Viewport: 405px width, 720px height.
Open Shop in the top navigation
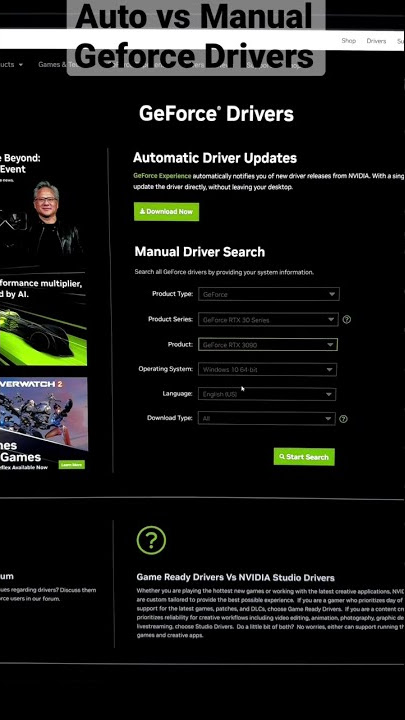(x=349, y=40)
